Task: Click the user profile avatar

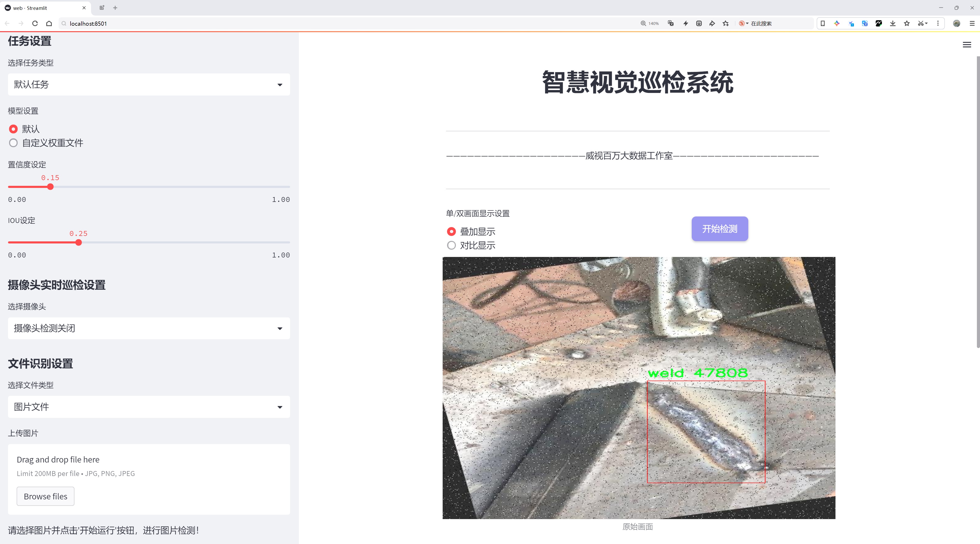Action: point(956,24)
